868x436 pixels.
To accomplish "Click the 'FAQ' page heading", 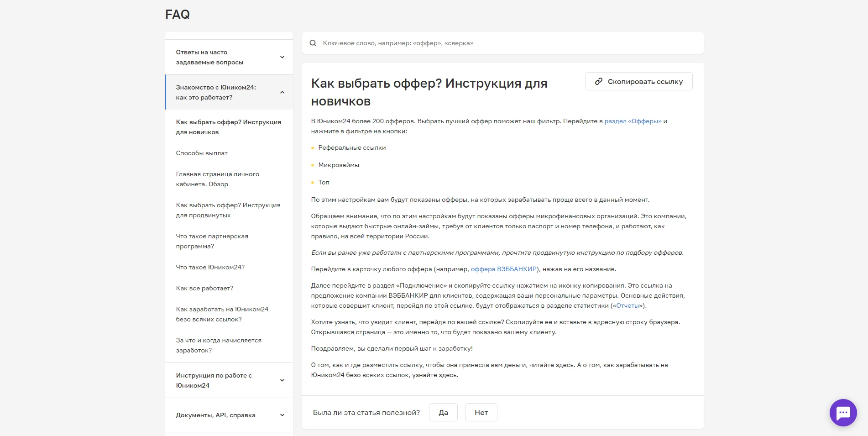I will click(178, 14).
